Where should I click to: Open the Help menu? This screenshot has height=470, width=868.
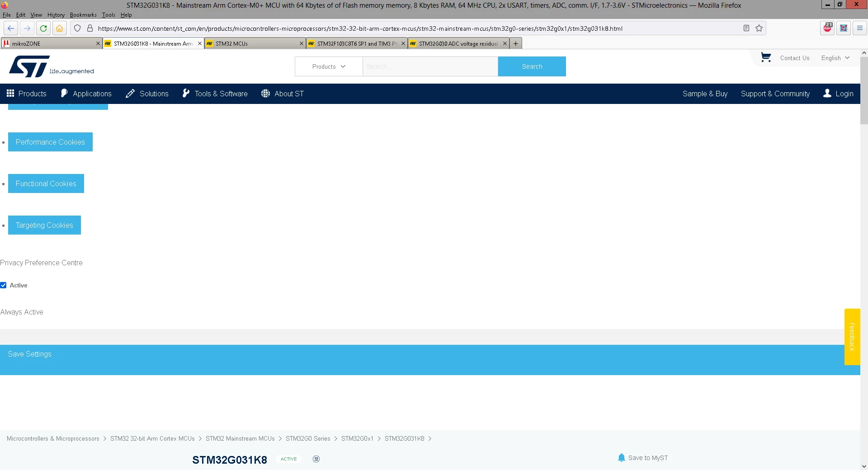click(126, 15)
